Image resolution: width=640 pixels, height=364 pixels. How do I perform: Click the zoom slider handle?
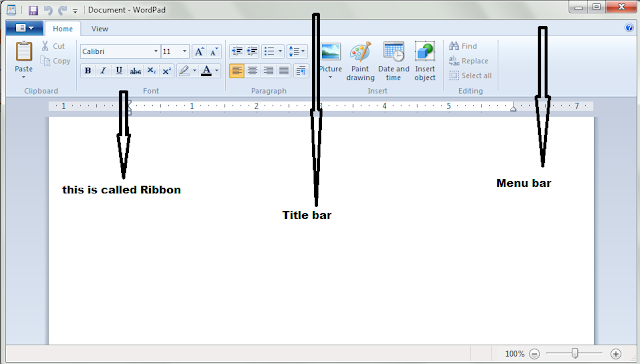pyautogui.click(x=575, y=353)
